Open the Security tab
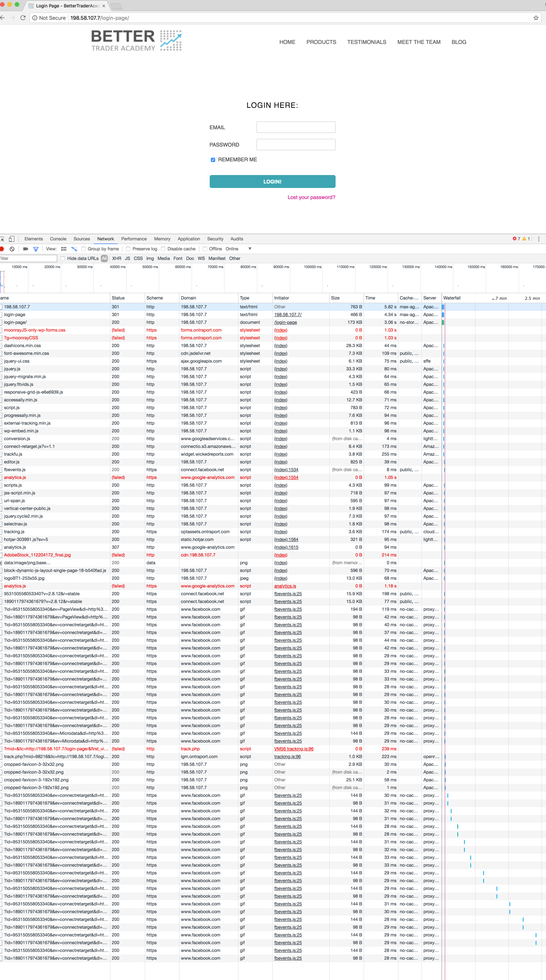The image size is (546, 980). tap(215, 239)
